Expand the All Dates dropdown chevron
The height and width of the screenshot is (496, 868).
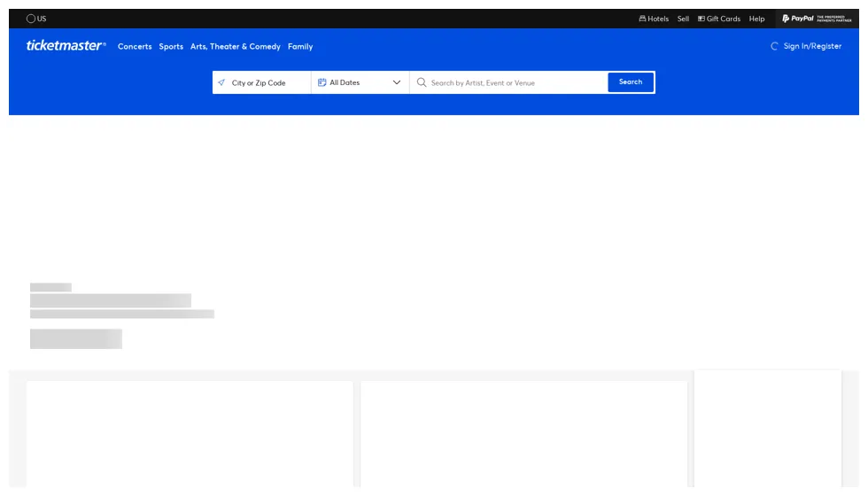coord(397,82)
